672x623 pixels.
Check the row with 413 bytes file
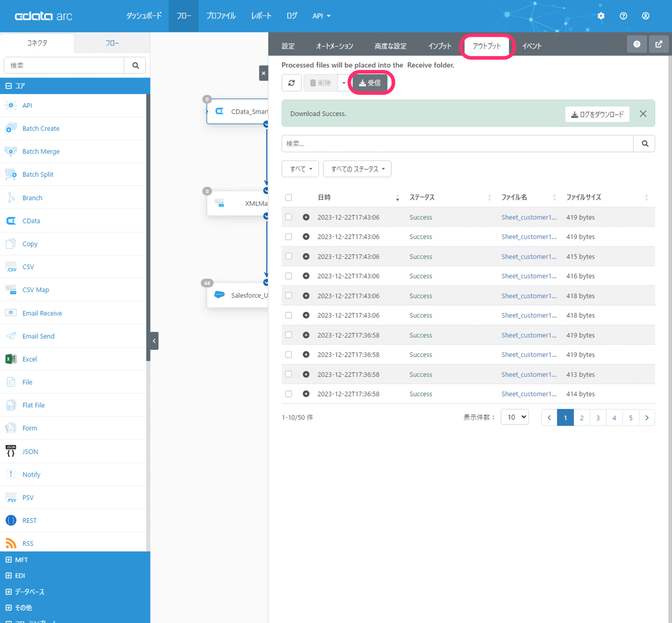click(x=289, y=374)
